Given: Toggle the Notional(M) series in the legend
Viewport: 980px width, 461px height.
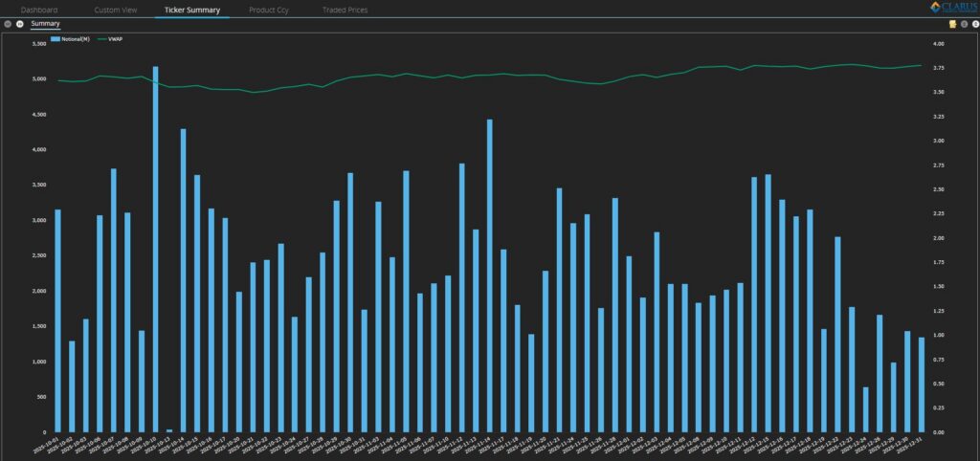Looking at the screenshot, I should coord(77,38).
